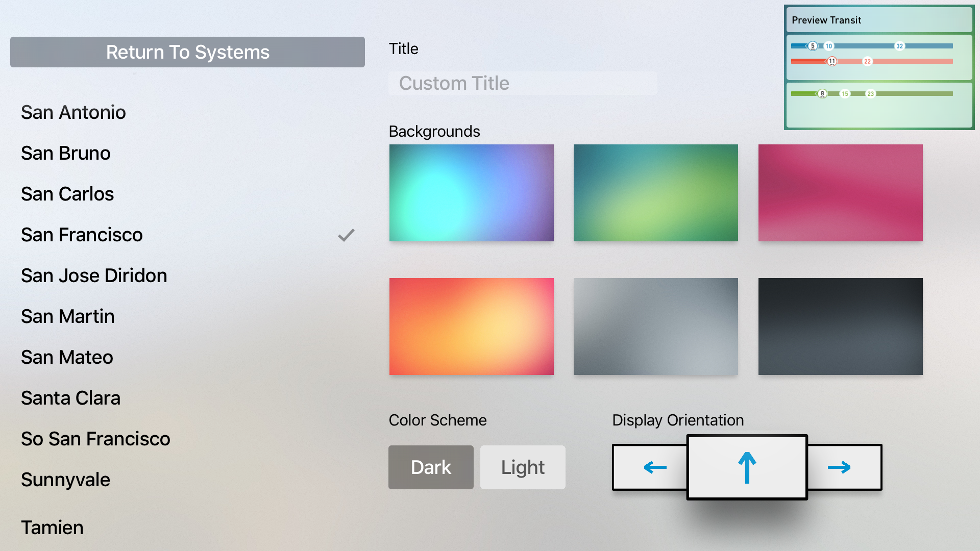Select Santa Clara station
This screenshot has width=980, height=551.
187,398
